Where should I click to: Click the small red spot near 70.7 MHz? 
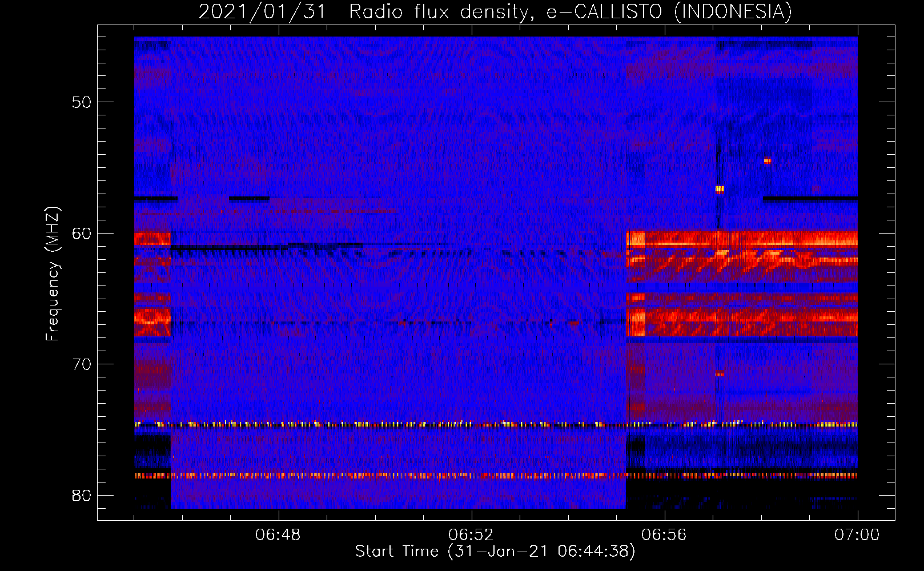coord(720,373)
